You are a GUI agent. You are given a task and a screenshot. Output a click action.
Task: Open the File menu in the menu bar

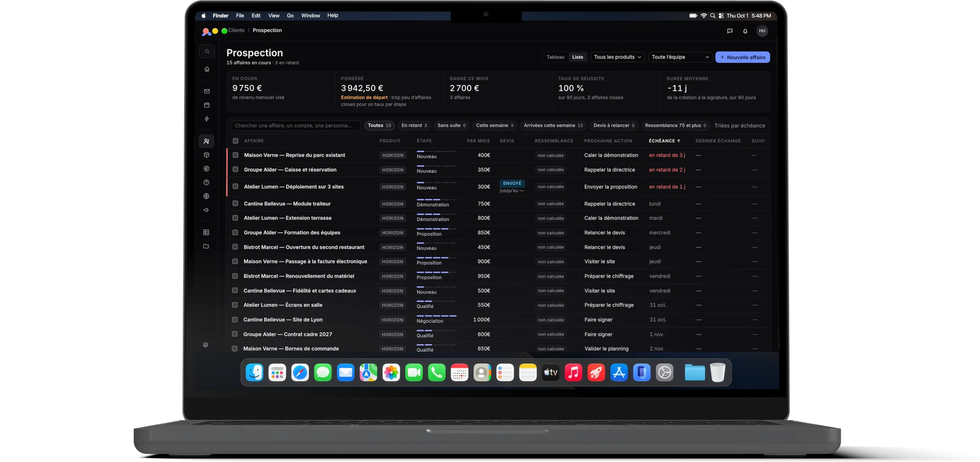240,16
